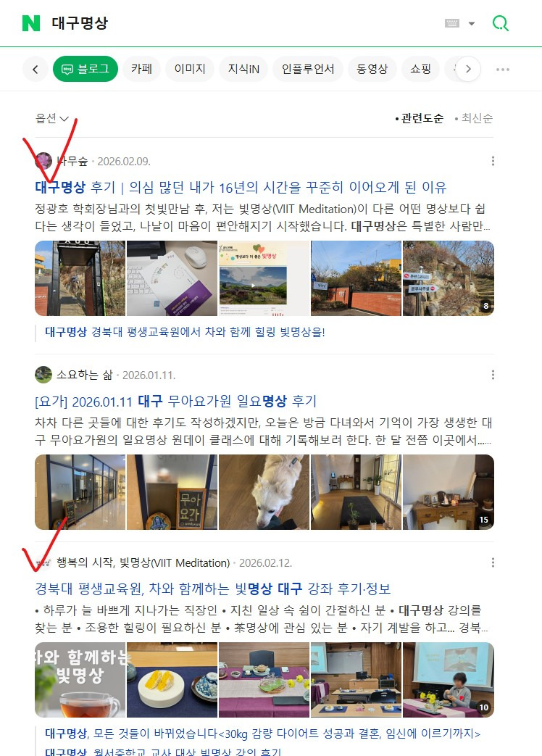
Task: Open the three-dot menu beside the tabs
Action: click(503, 70)
